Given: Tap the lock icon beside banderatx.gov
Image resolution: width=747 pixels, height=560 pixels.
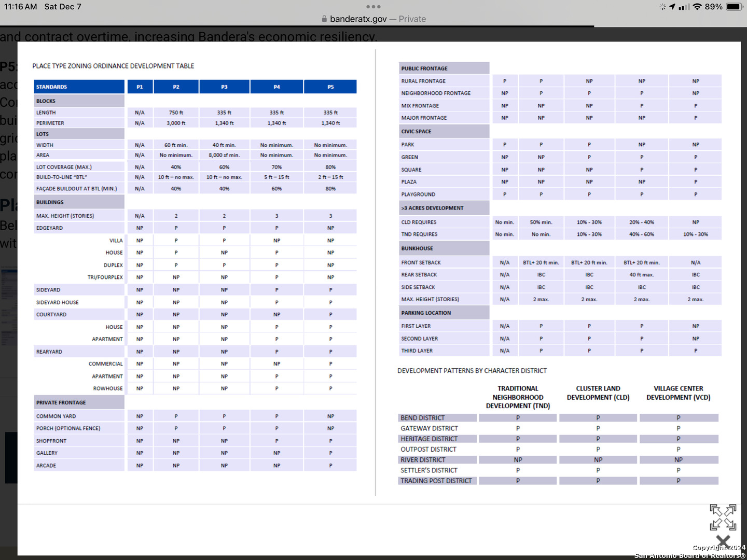Looking at the screenshot, I should coord(324,19).
